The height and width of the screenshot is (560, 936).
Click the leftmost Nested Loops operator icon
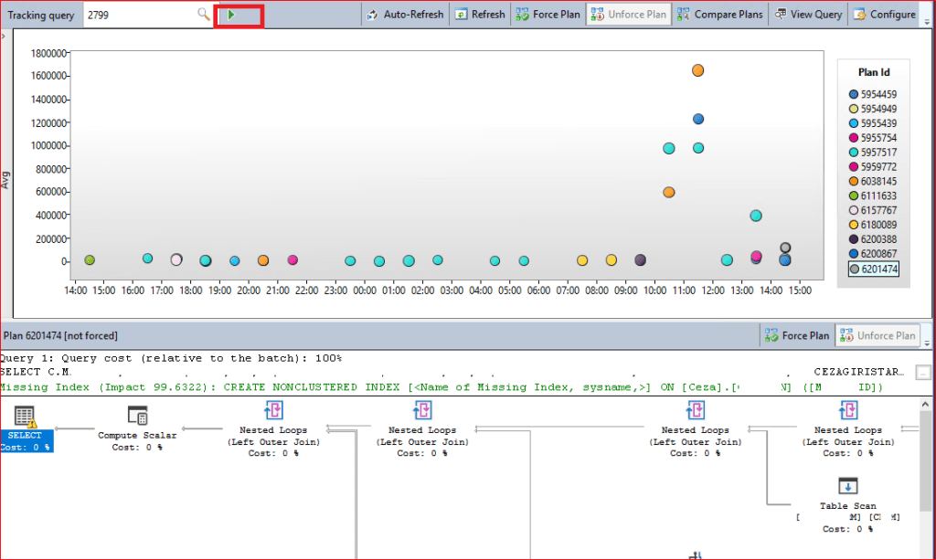tap(273, 409)
